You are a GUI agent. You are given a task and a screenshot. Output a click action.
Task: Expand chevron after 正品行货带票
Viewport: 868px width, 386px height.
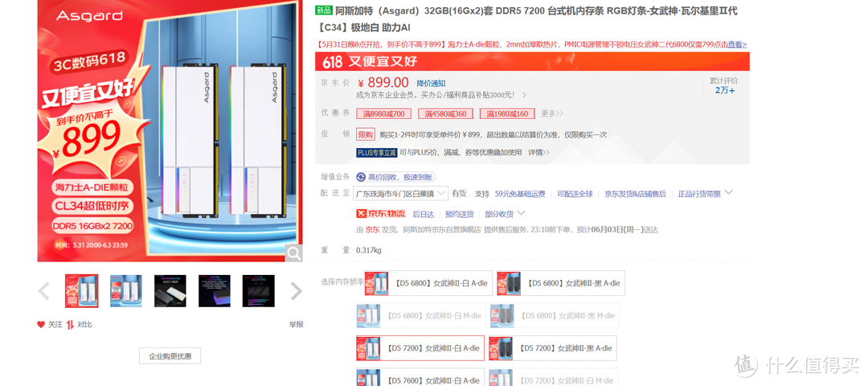tap(728, 193)
